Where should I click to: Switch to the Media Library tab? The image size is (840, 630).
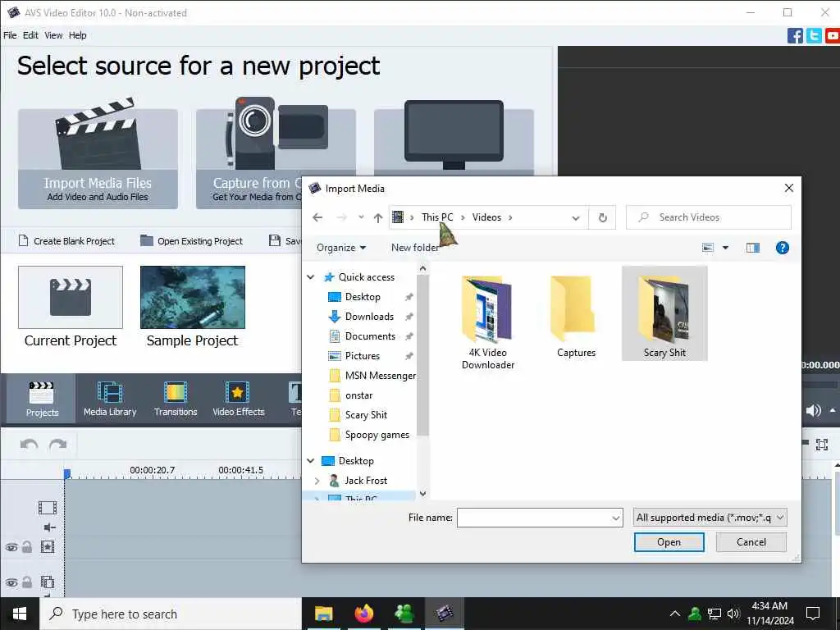[x=110, y=399]
